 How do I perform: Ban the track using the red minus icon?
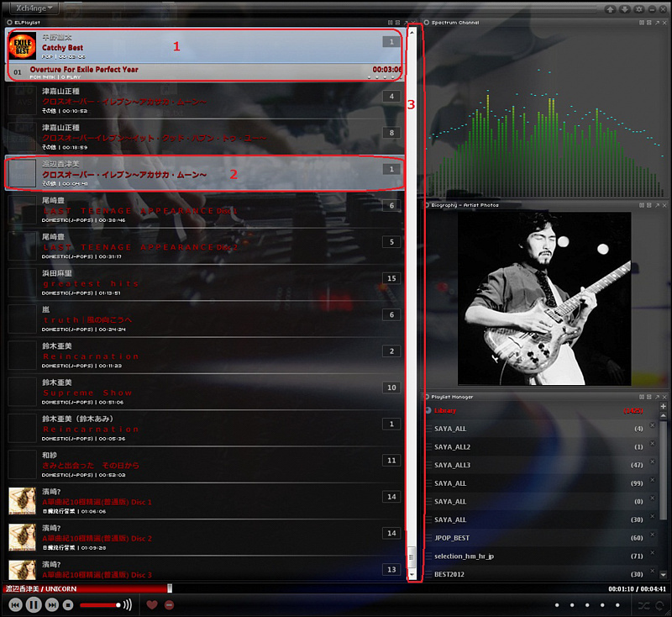click(170, 605)
